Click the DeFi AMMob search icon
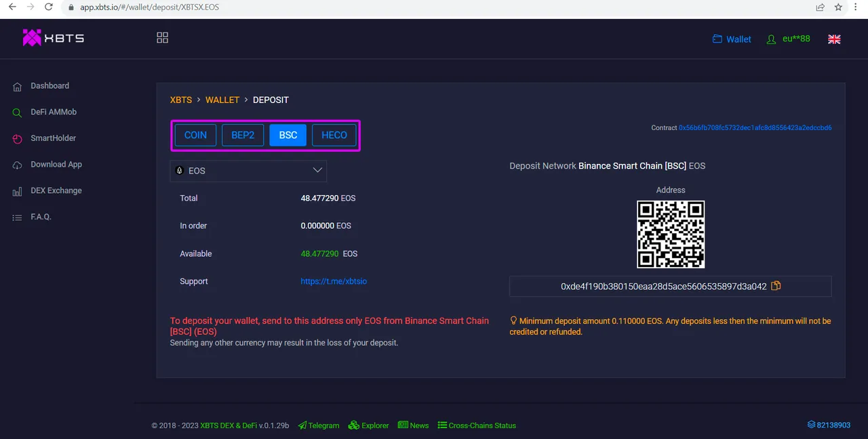This screenshot has width=868, height=439. click(x=18, y=112)
